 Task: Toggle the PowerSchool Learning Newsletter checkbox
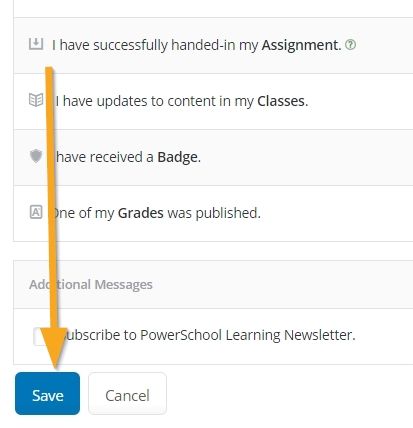38,337
